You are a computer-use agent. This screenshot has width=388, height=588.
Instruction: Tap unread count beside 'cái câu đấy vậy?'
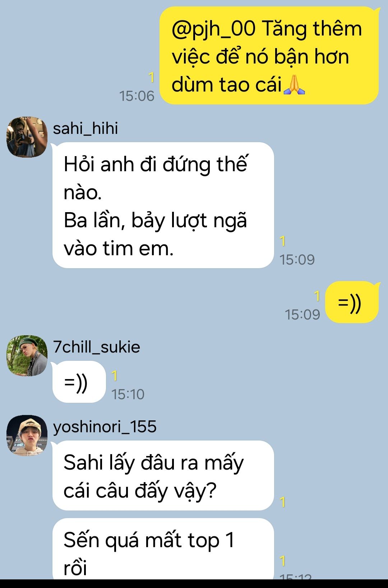click(283, 502)
